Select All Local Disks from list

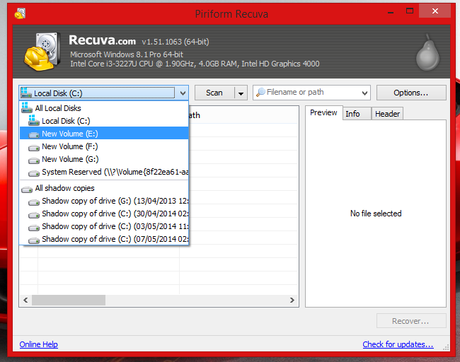pos(104,108)
